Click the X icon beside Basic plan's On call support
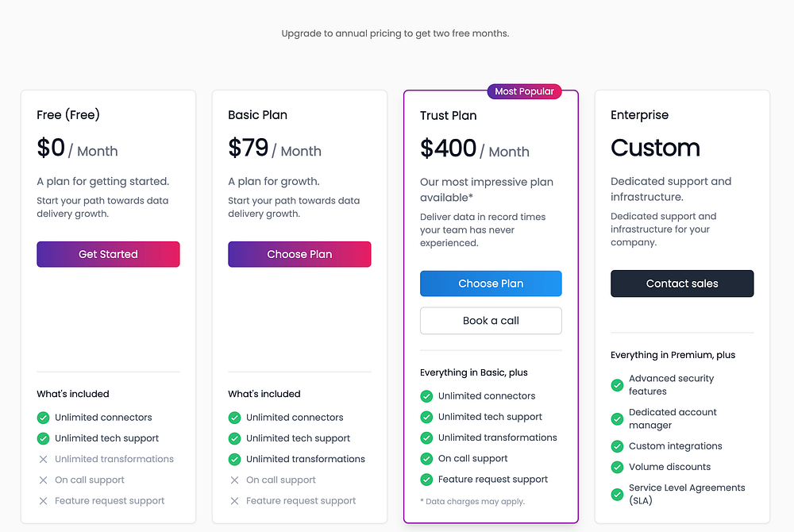Screen dimensions: 794x532 tap(234, 480)
